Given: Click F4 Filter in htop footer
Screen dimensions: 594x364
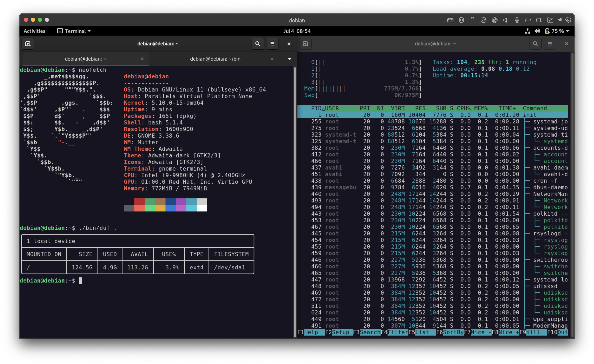Looking at the screenshot, I should click(x=394, y=332).
